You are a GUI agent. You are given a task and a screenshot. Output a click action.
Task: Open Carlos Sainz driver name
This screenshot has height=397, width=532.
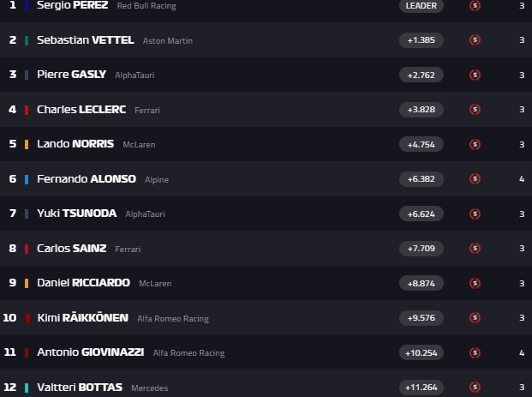(x=72, y=249)
